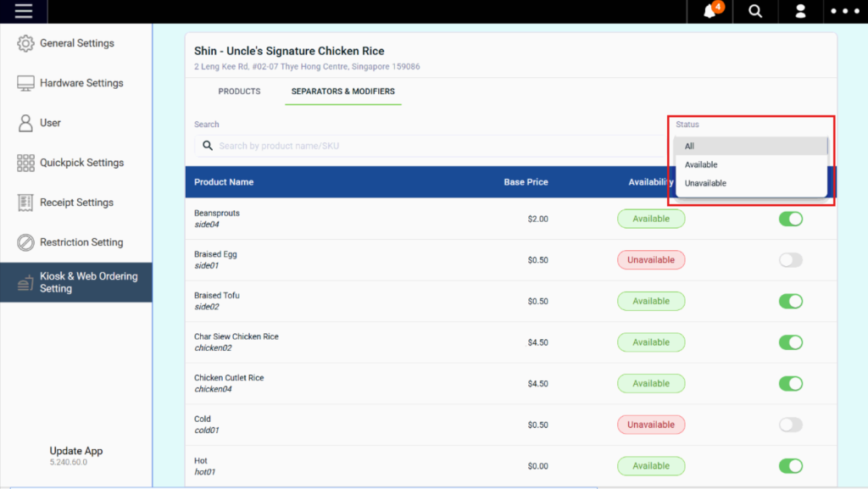Turn off Beansprouts availability toggle
This screenshot has height=489, width=868.
tap(791, 219)
